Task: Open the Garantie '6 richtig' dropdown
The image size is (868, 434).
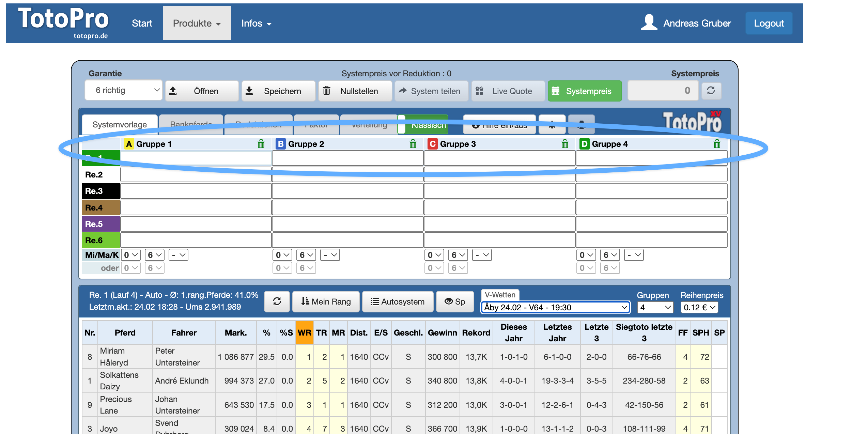Action: [x=123, y=90]
